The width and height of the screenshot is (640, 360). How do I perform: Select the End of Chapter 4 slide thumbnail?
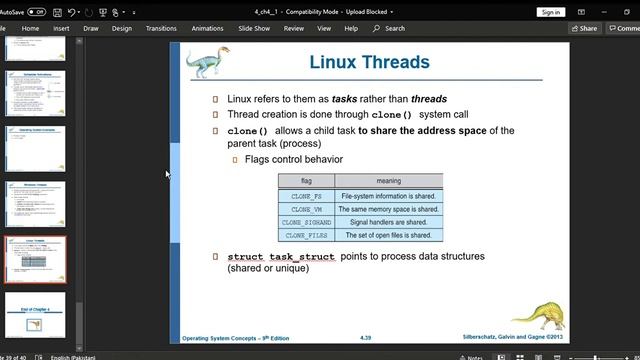click(35, 315)
